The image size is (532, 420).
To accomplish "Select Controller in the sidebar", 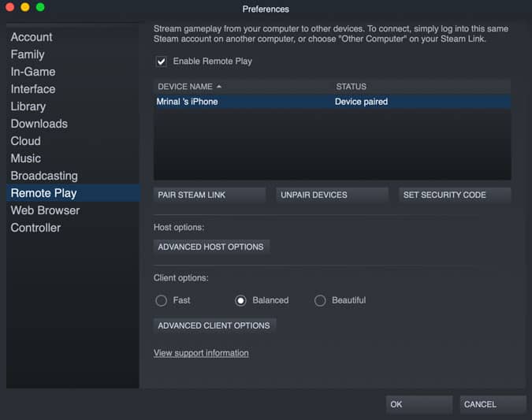I will click(x=35, y=228).
